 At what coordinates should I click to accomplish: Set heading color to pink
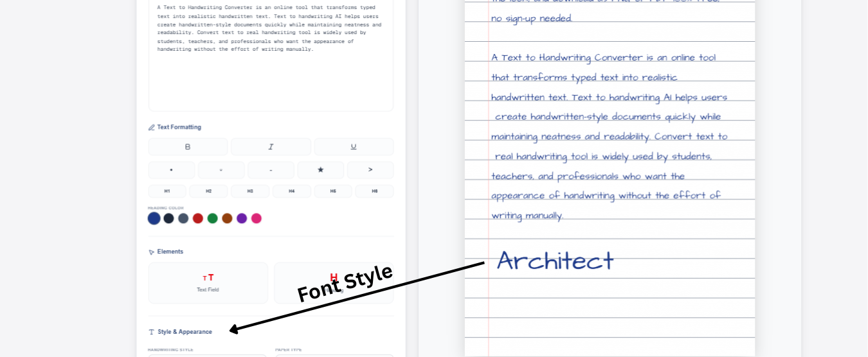[257, 218]
